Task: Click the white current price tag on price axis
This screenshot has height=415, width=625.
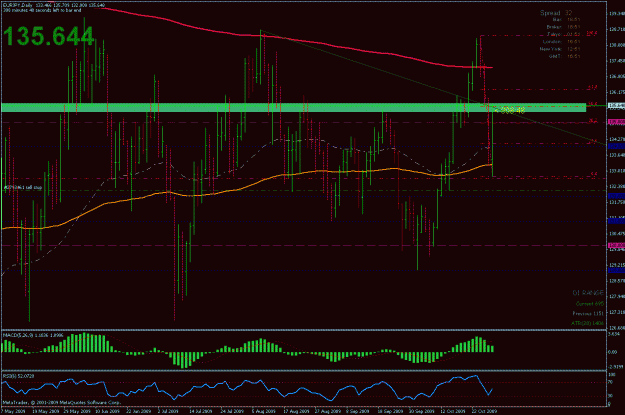Action: point(616,106)
